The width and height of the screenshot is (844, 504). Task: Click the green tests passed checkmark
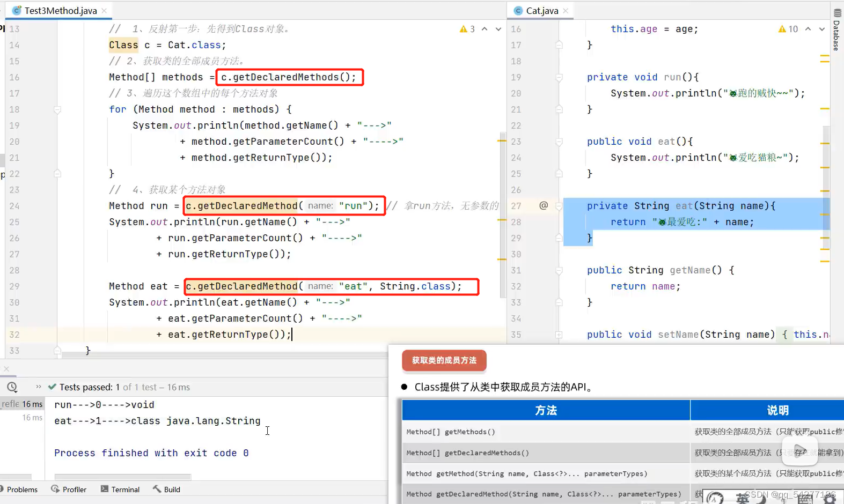click(x=52, y=387)
